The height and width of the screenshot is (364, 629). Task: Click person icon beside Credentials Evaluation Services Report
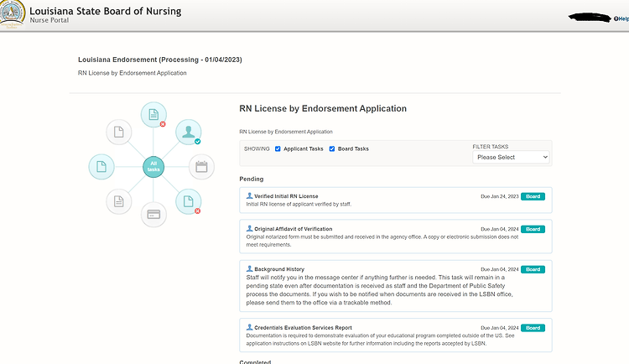250,327
